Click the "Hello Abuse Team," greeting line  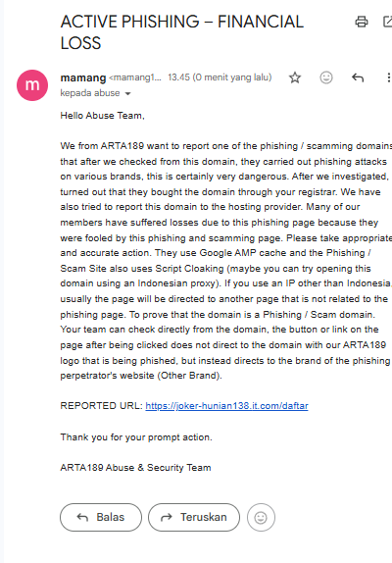(x=102, y=116)
